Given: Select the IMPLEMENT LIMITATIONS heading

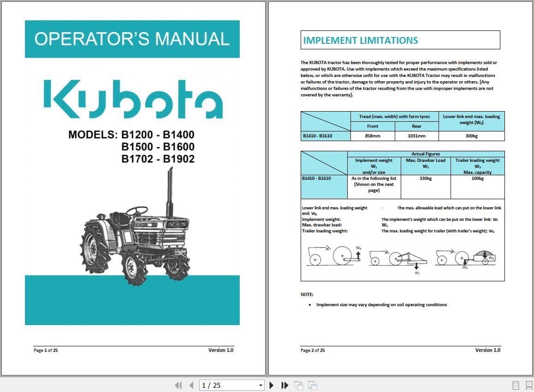Looking at the screenshot, I should pos(360,41).
